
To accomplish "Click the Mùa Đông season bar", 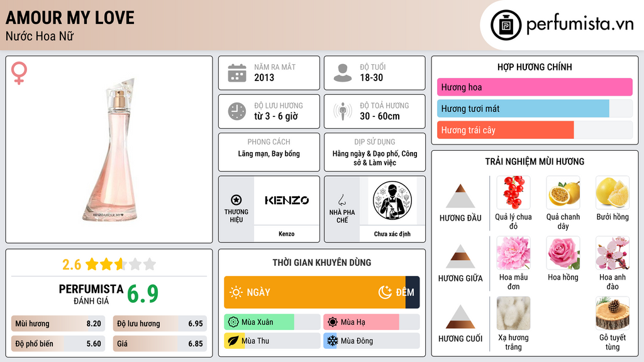I will coord(372,341).
